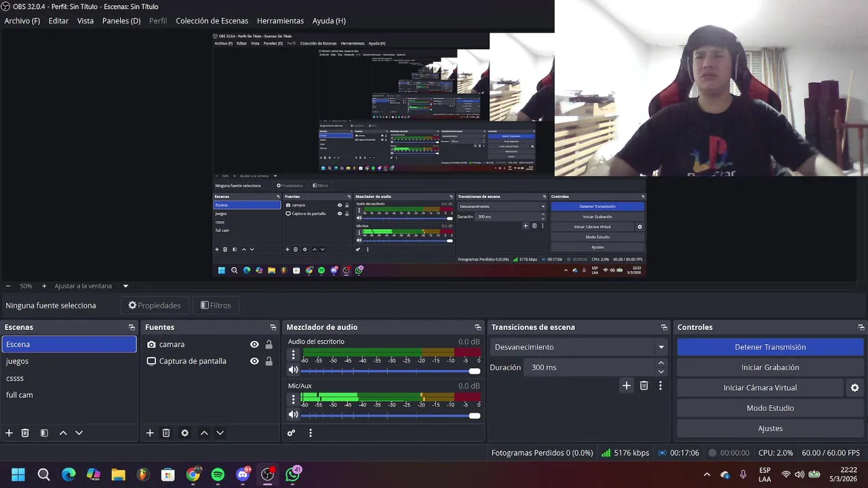Image resolution: width=868 pixels, height=488 pixels.
Task: Hide the Captura de pantalla source
Action: click(x=254, y=361)
